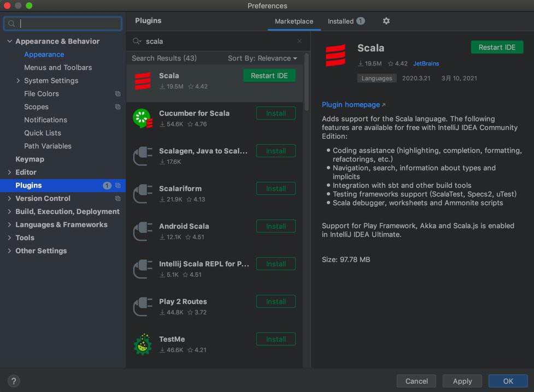Viewport: 534px width, 392px height.
Task: Install the Play 2 Routes plugin
Action: 276,301
